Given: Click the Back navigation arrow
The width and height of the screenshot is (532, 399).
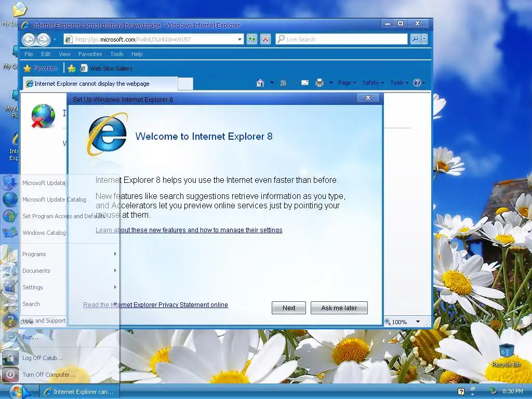Looking at the screenshot, I should click(29, 39).
